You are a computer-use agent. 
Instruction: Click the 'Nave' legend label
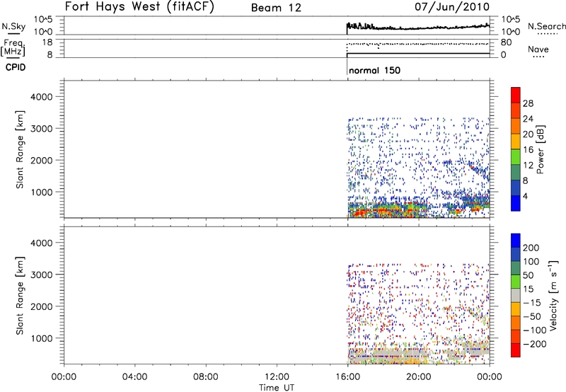point(538,49)
